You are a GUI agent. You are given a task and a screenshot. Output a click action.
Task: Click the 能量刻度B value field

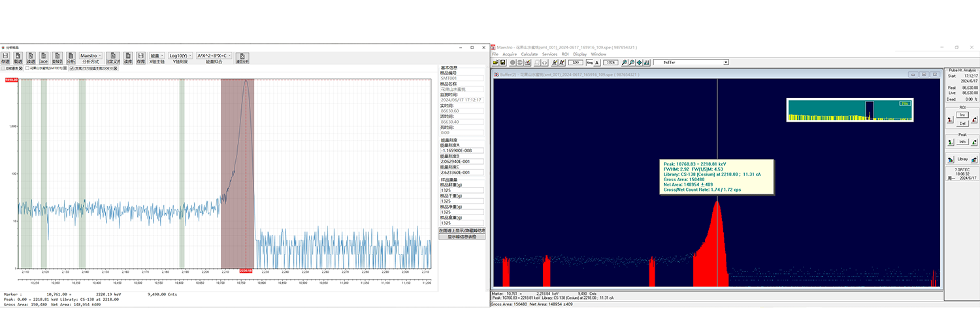click(462, 162)
